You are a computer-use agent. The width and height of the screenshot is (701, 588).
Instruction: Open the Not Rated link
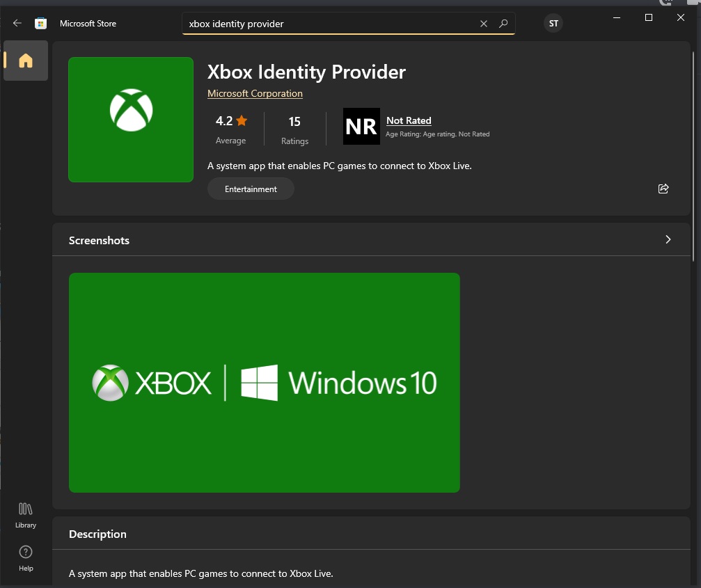[x=409, y=120]
